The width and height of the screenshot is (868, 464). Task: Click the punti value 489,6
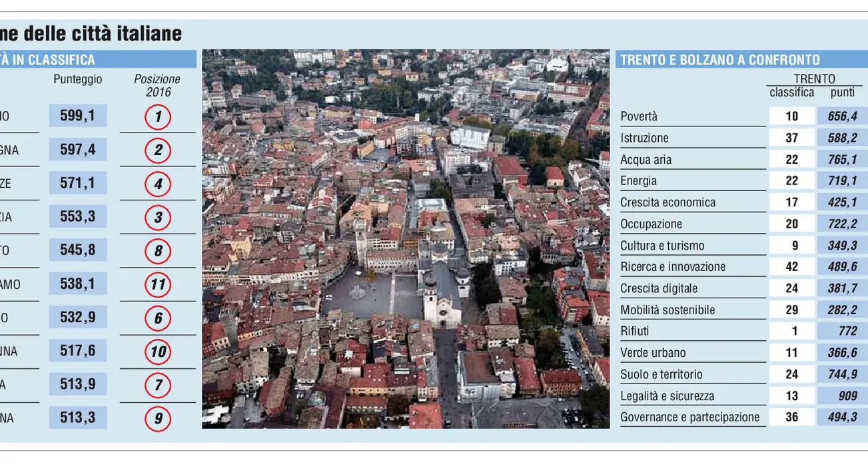tap(843, 267)
